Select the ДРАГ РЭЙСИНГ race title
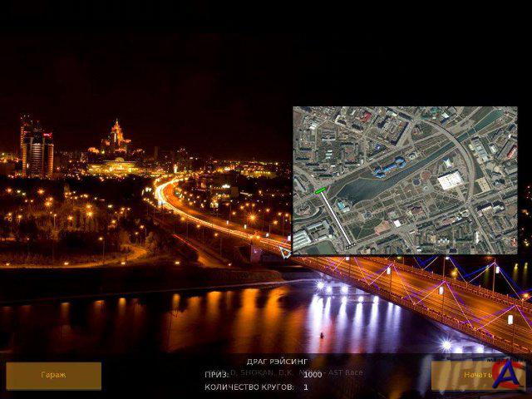 tap(277, 362)
